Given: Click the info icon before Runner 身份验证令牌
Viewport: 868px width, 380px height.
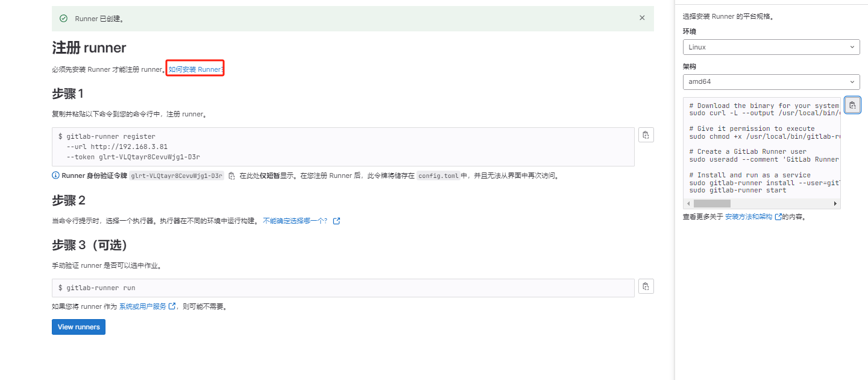Looking at the screenshot, I should click(x=57, y=175).
